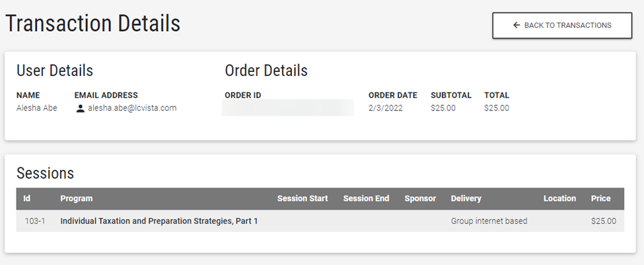Click the order date 2/3/2022
644x265 pixels.
(x=386, y=108)
